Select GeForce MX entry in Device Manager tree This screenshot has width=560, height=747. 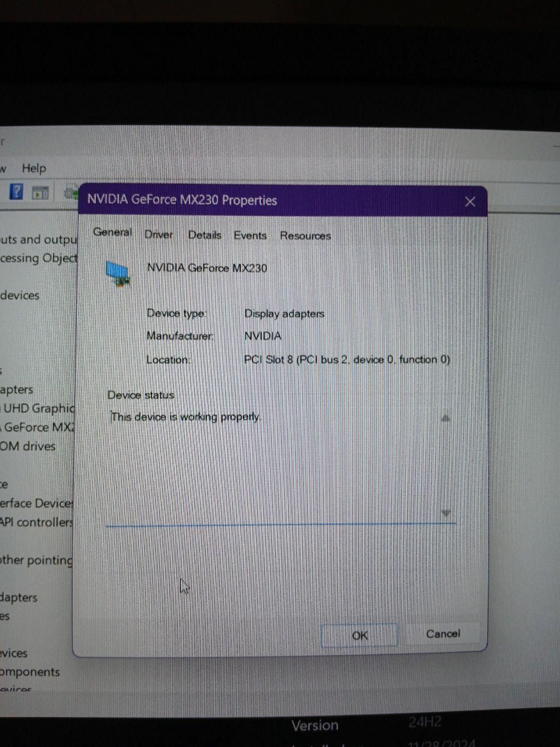point(38,427)
